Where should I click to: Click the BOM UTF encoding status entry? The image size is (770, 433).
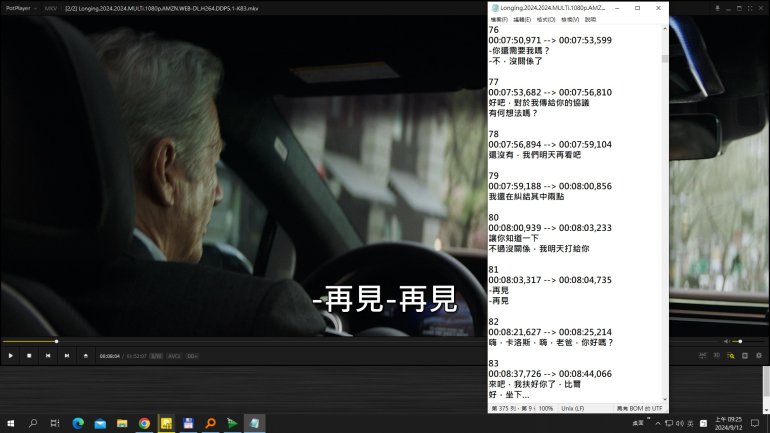[x=639, y=408]
